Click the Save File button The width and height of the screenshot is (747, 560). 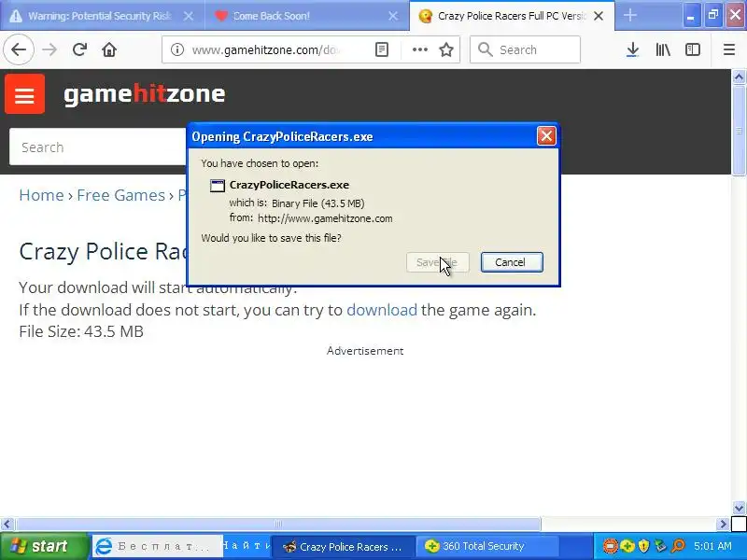(x=437, y=262)
